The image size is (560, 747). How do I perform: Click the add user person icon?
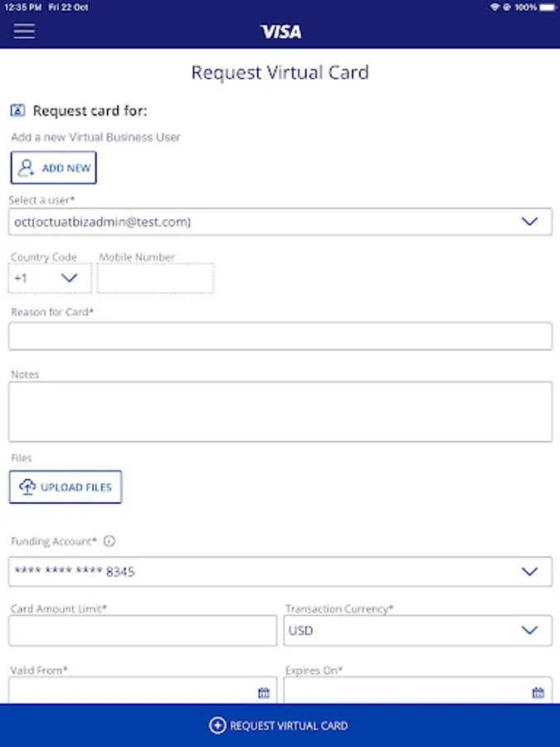[x=27, y=168]
